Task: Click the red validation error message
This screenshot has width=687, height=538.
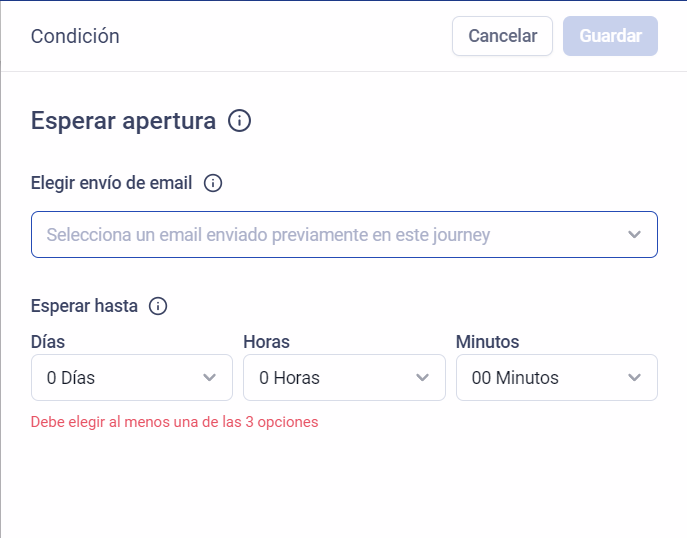Action: click(x=174, y=422)
